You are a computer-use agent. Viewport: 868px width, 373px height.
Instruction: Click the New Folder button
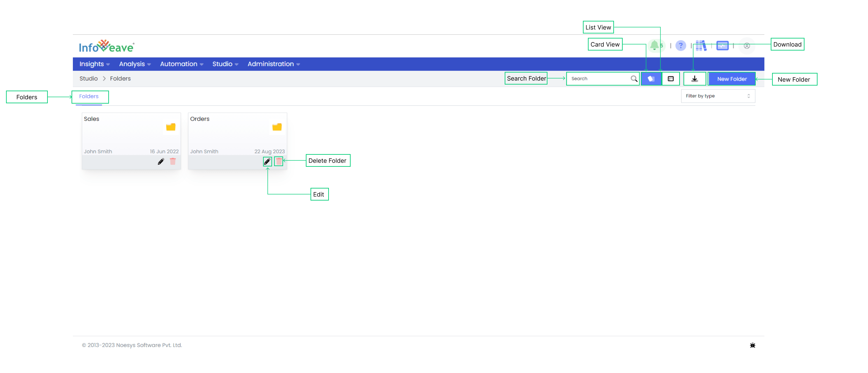[732, 78]
